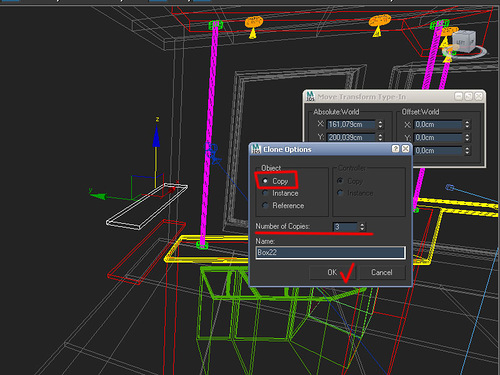Click the ViewCube in the viewport corner
Screen dimensions: 500x375
(x=464, y=41)
